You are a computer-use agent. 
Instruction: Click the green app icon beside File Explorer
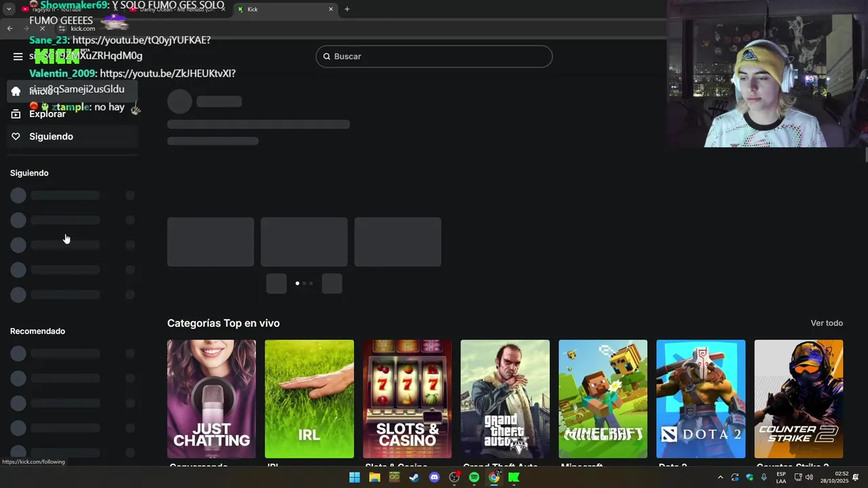point(394,477)
